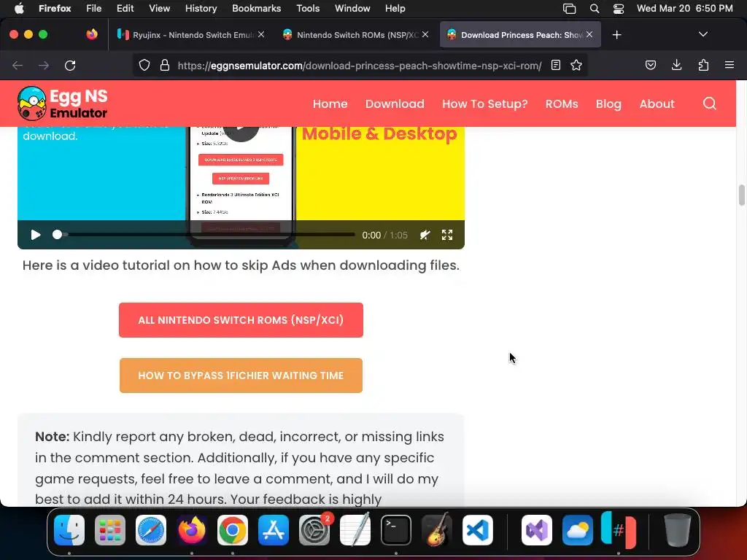
Task: Open Firefox extensions menu
Action: point(703,65)
